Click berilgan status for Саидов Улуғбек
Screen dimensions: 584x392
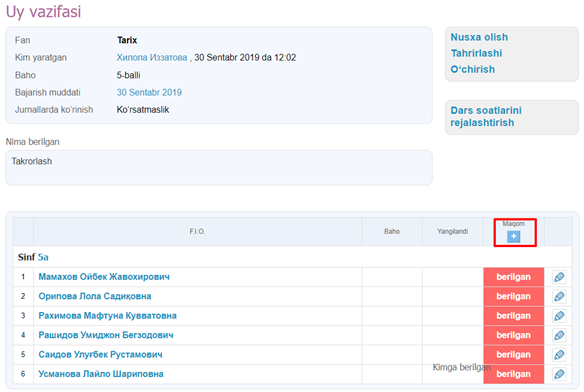point(514,354)
